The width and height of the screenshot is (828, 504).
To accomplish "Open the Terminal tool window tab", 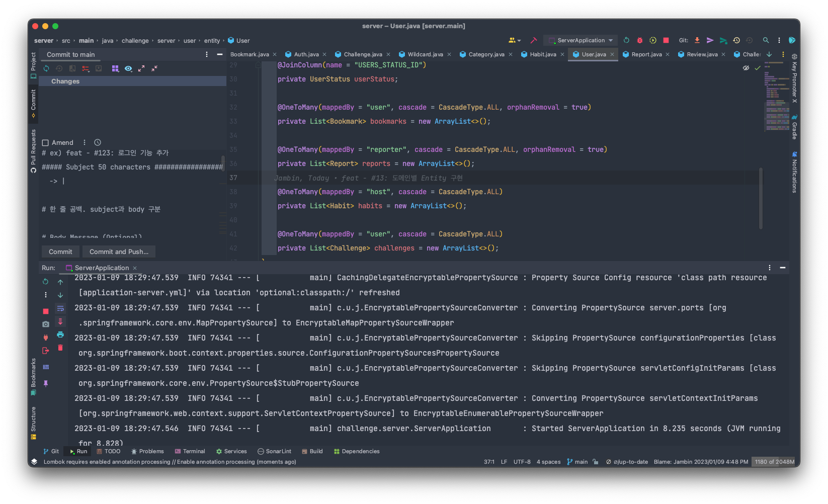I will [190, 452].
